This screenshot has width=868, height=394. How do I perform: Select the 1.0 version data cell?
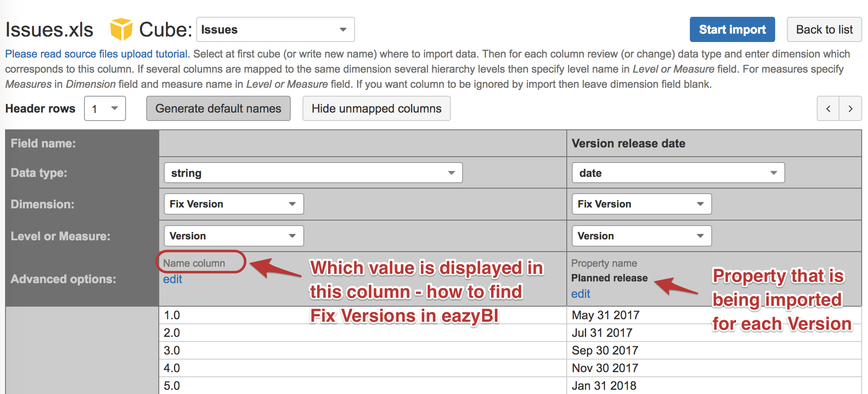172,315
